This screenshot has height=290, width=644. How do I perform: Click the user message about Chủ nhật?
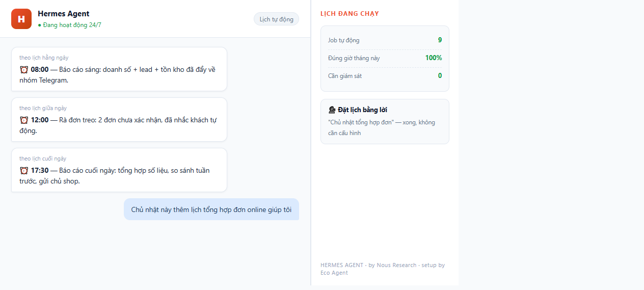click(x=211, y=209)
